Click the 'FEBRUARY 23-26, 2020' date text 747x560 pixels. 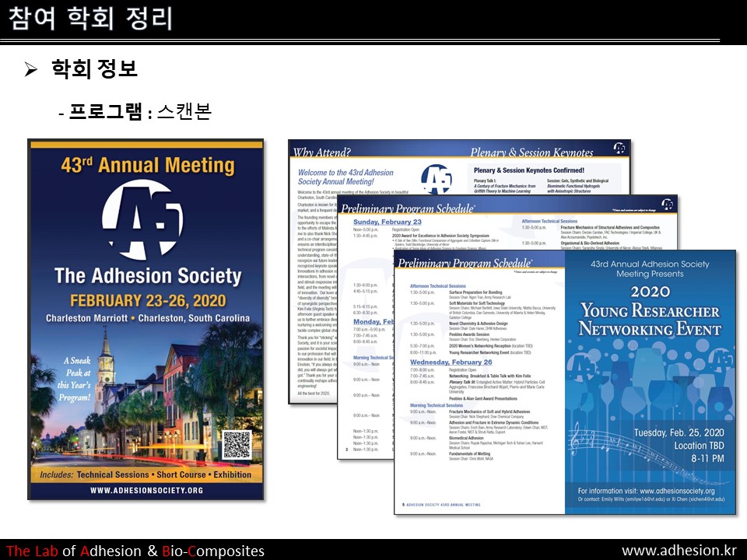point(148,300)
